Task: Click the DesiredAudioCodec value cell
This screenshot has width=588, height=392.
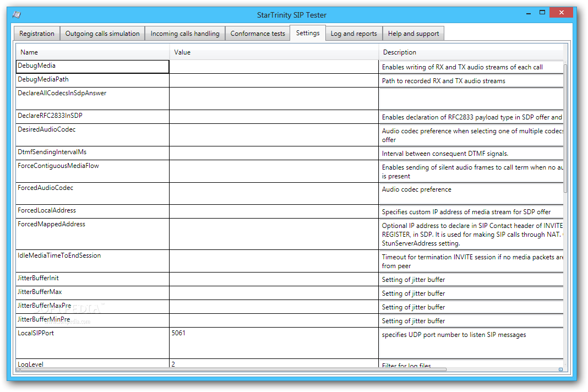Action: [274, 135]
